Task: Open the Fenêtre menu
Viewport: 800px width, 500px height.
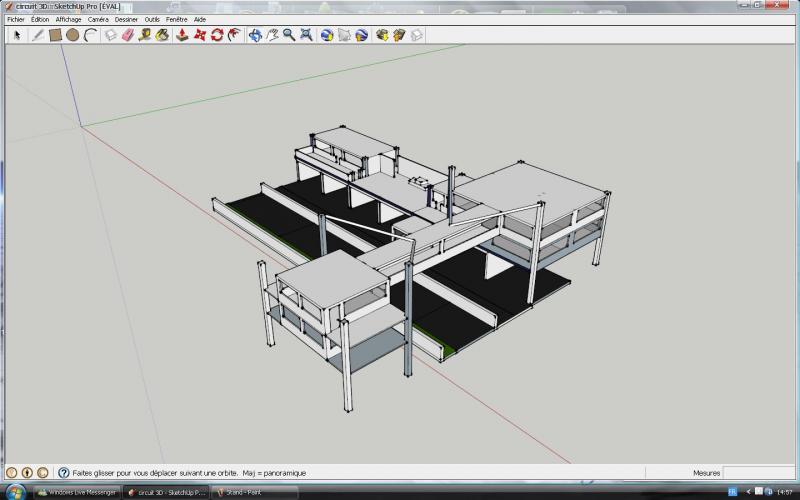Action: pos(176,19)
